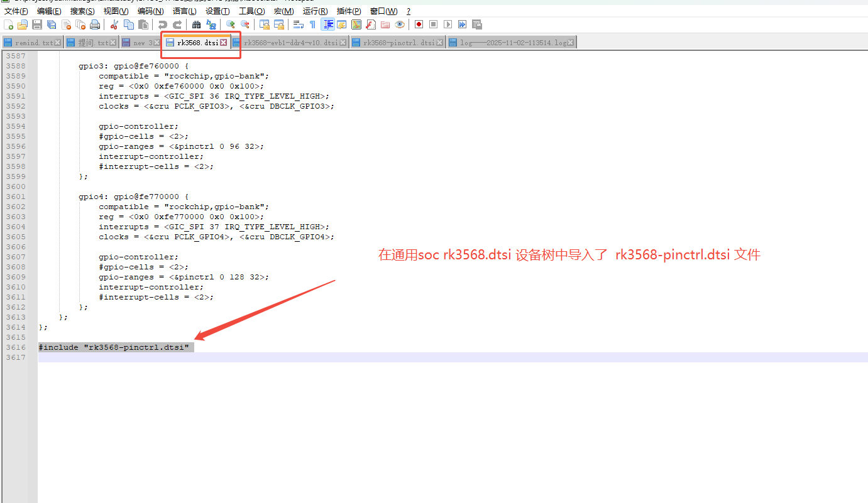Viewport: 868px width, 503px height.
Task: Switch to the 提问.txt tab
Action: [91, 43]
